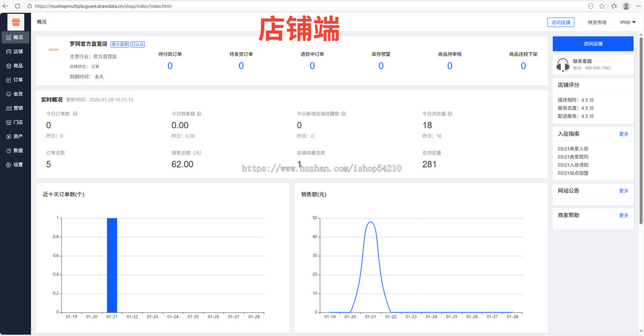Open 设置 in the sidebar
Screen dimensions: 644x336
coord(15,165)
